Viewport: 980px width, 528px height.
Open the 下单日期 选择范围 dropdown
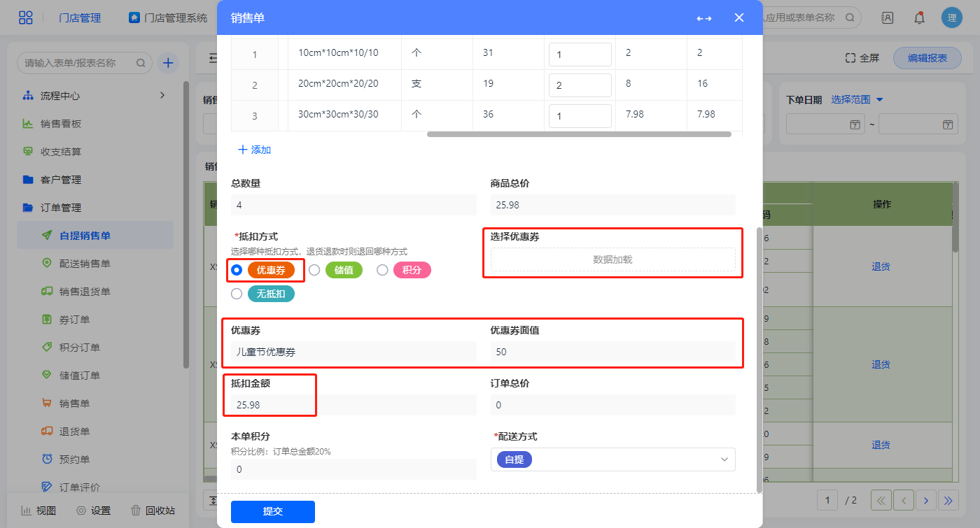(x=857, y=99)
